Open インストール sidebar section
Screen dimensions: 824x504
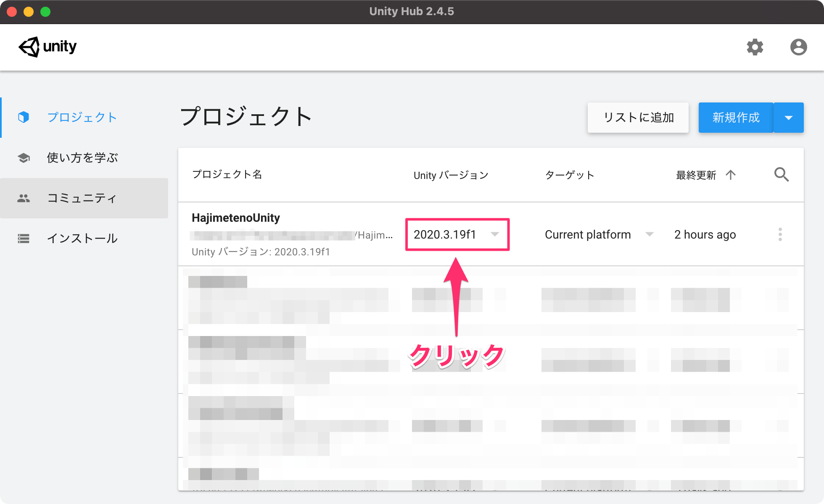pyautogui.click(x=84, y=239)
